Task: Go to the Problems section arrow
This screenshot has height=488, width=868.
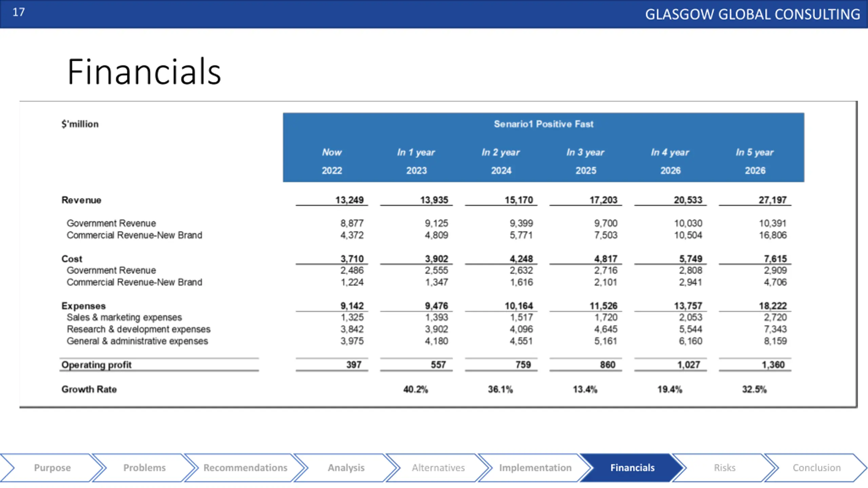Action: point(144,468)
